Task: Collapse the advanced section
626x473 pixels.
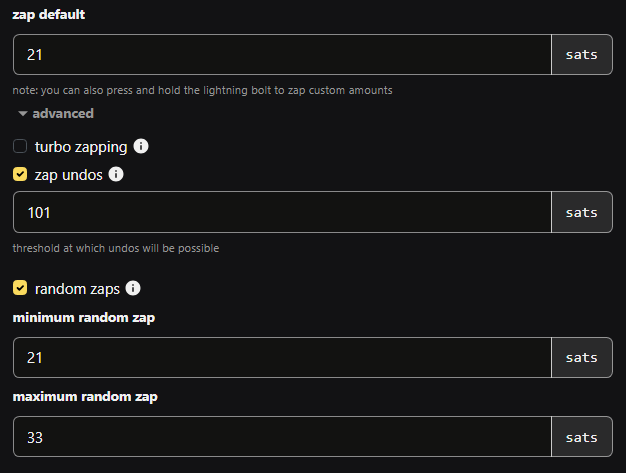Action: [56, 113]
